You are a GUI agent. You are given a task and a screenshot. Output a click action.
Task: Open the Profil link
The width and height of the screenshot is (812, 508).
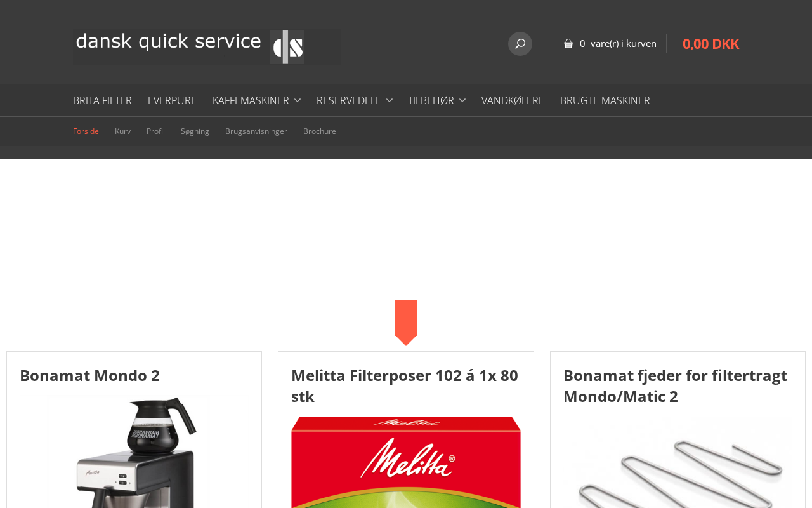[155, 131]
